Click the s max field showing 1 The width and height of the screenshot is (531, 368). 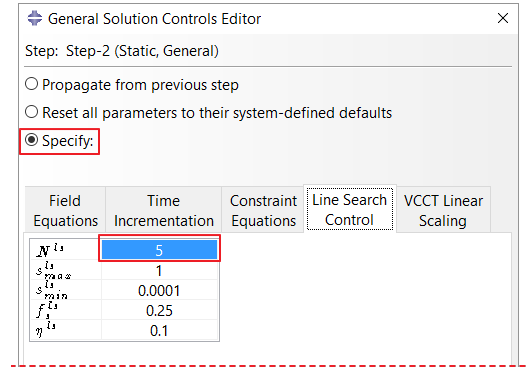click(159, 270)
